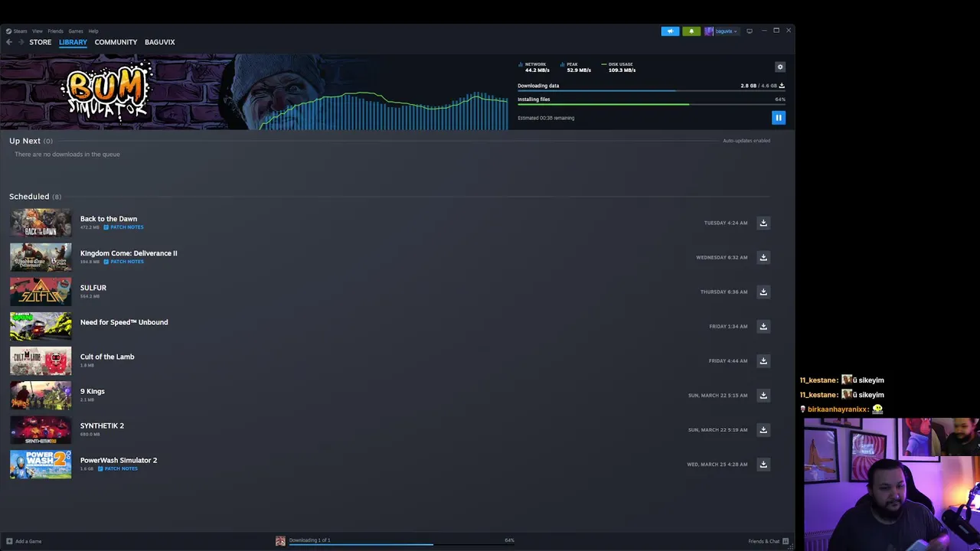
Task: Click the Downloading data progress bar
Action: point(651,91)
